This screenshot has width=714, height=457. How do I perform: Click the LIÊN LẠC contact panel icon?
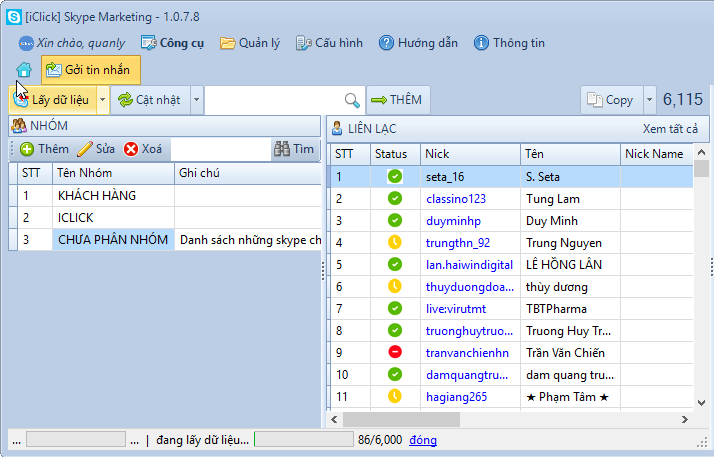click(337, 129)
